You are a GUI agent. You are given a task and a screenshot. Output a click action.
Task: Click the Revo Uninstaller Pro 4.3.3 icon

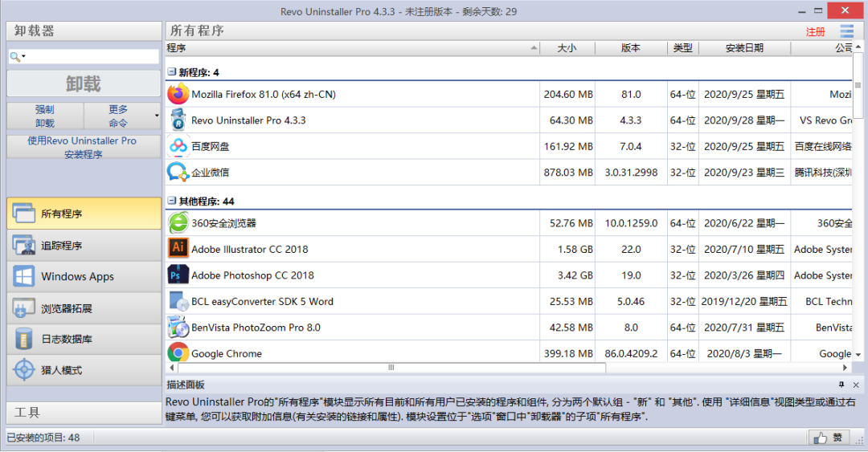[178, 120]
